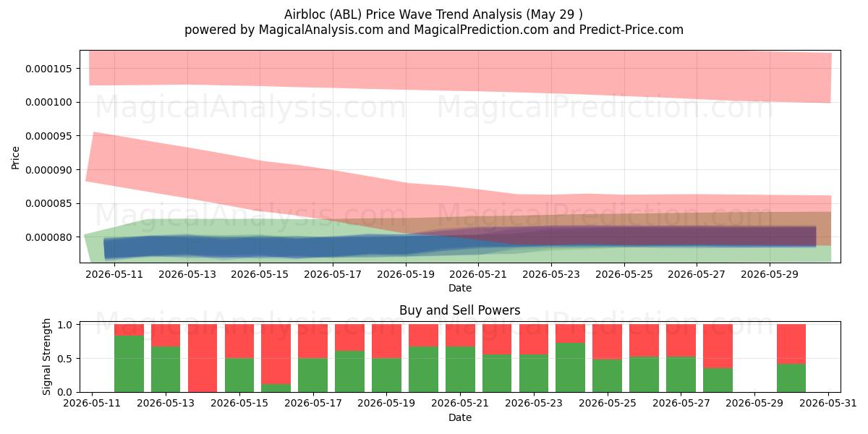Image resolution: width=868 pixels, height=434 pixels.
Task: Click the Price axis label
Action: coord(15,156)
